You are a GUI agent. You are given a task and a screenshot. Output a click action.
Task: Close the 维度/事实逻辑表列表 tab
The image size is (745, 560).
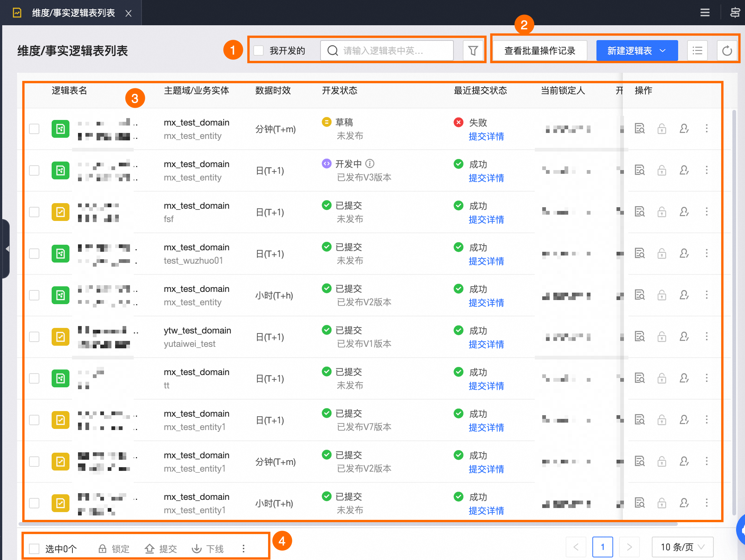coord(128,13)
